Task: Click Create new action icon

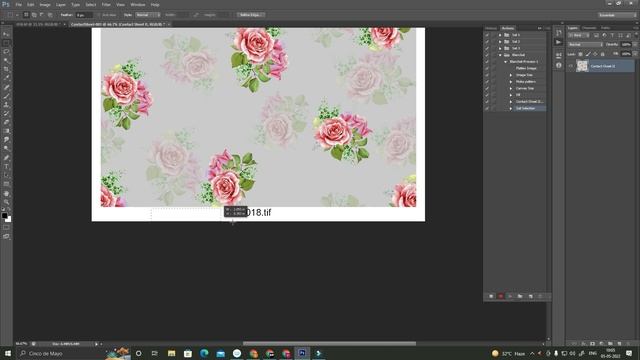Action: pyautogui.click(x=530, y=296)
